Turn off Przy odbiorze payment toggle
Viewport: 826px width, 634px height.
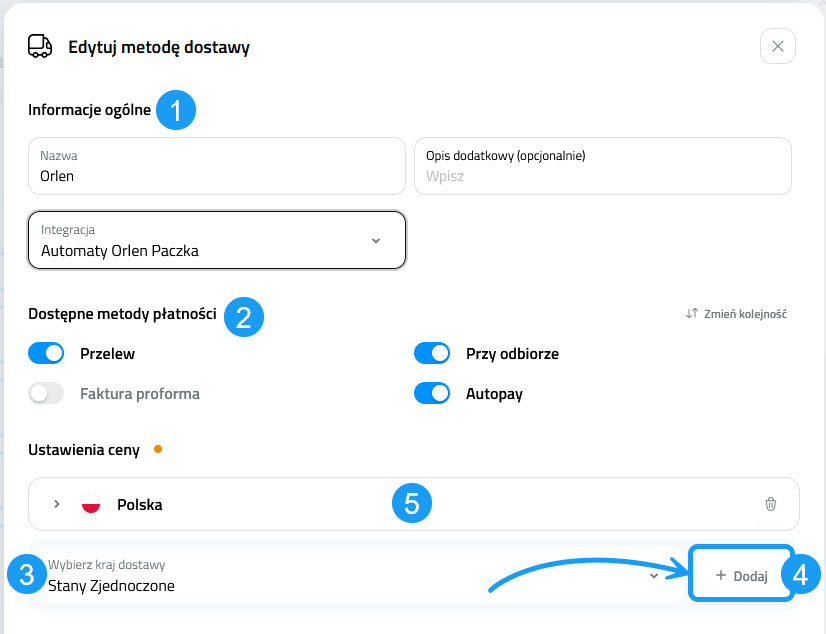tap(432, 353)
